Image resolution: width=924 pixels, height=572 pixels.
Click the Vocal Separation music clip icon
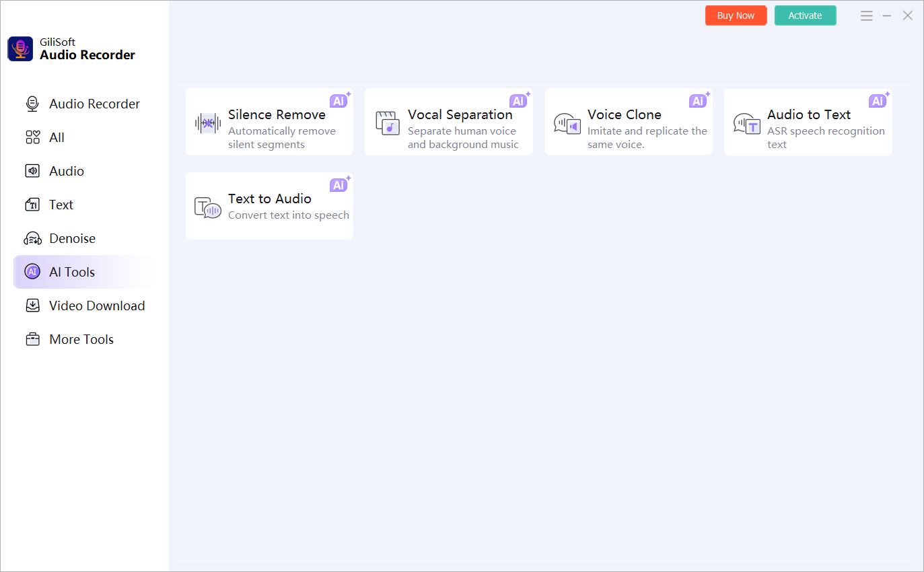(388, 122)
